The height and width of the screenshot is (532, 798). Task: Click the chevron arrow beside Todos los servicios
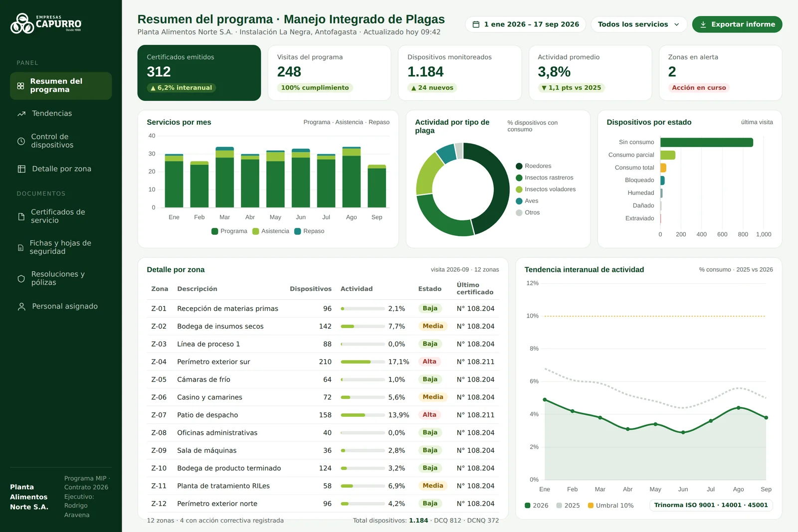676,24
